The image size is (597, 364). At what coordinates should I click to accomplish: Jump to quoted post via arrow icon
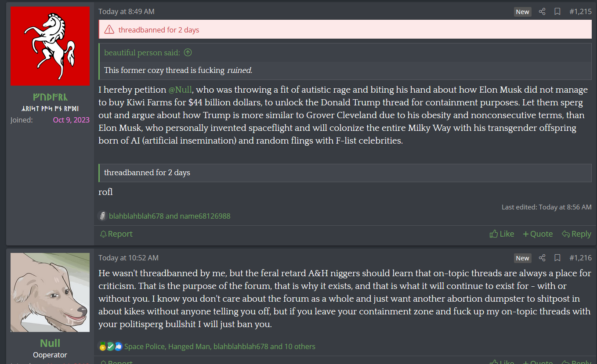pyautogui.click(x=188, y=53)
